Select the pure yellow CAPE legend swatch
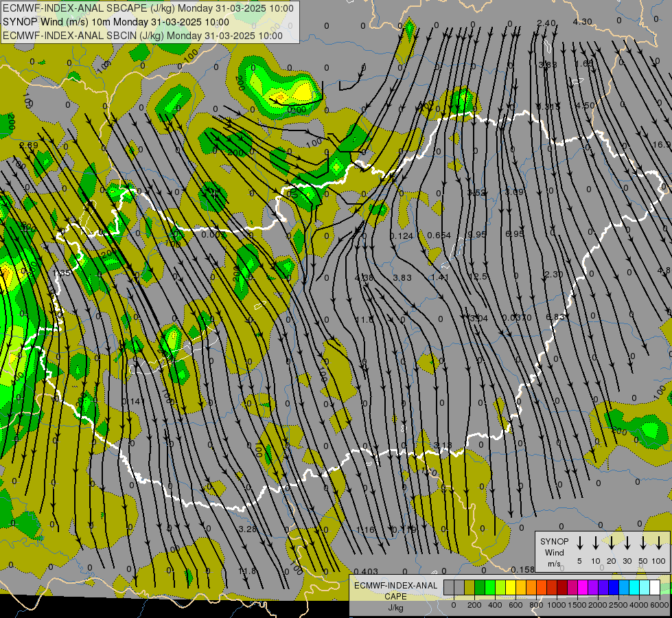This screenshot has width=672, height=618. (x=511, y=588)
